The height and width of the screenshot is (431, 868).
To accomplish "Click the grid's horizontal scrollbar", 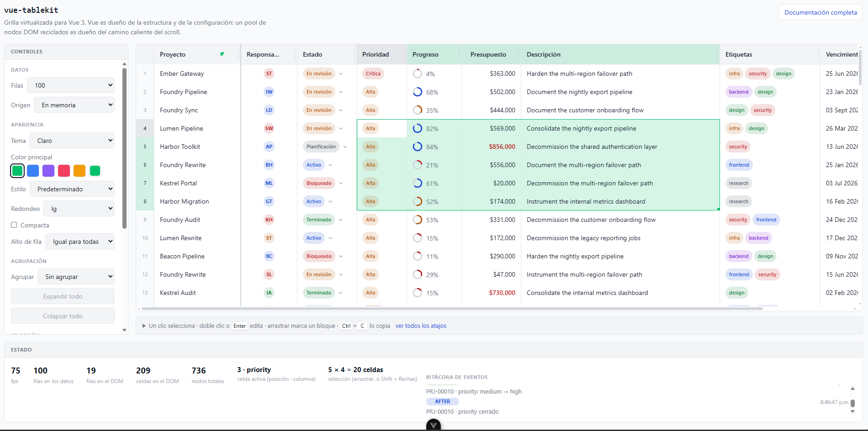I will click(452, 309).
